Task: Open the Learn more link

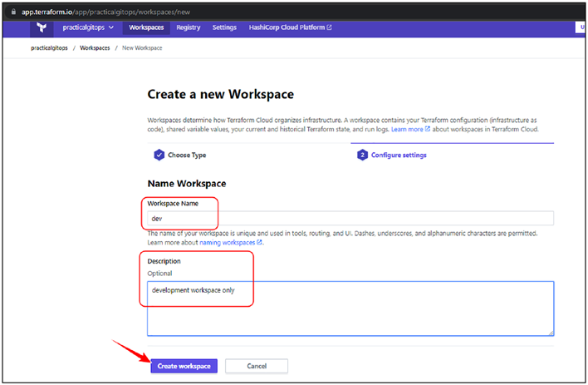Action: click(x=410, y=129)
